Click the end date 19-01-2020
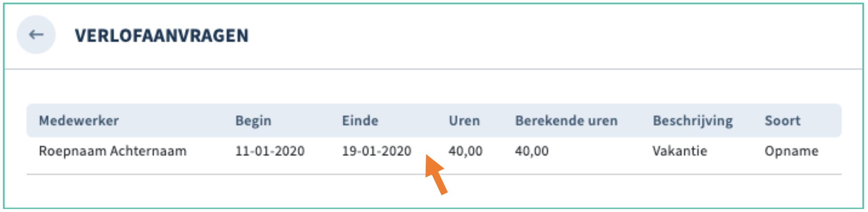Screen dimensions: 868x212 [376, 151]
